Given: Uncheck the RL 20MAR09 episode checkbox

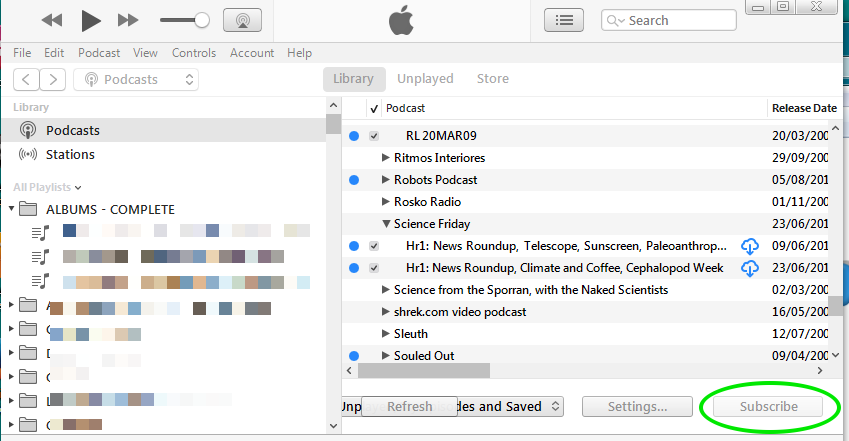Looking at the screenshot, I should (x=374, y=136).
